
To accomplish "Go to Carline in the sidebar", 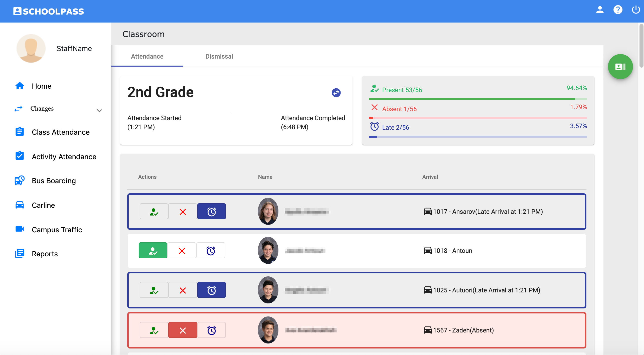I will [43, 205].
